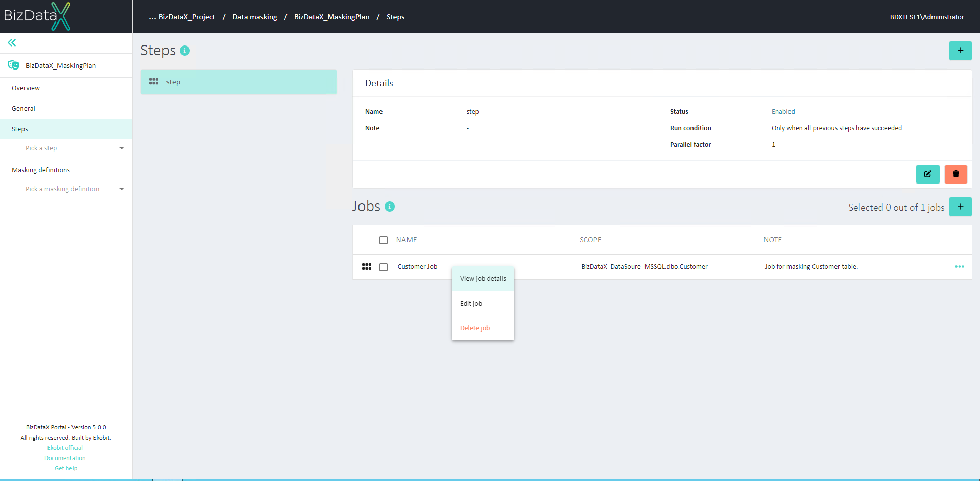Click the BizDataX logo
Screen dimensions: 980x481
pos(37,16)
